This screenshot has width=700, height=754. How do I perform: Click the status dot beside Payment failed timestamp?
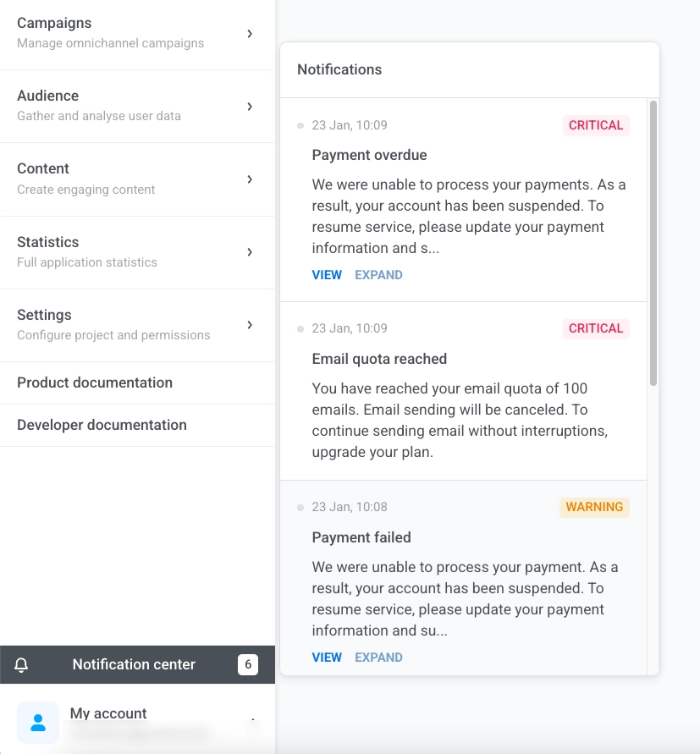point(300,508)
